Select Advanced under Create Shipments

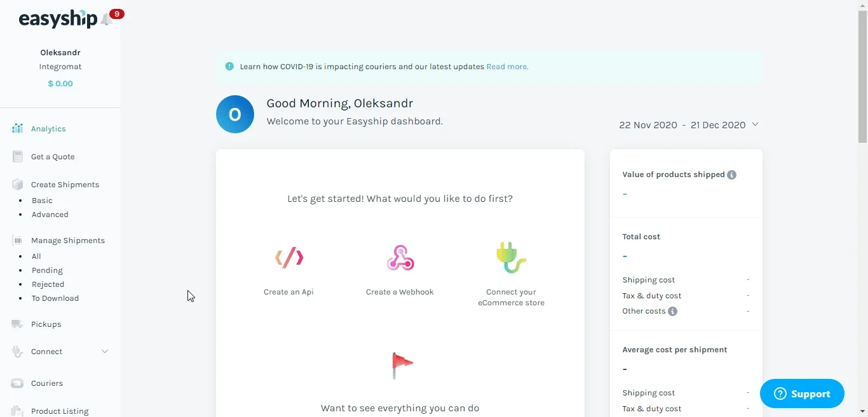coord(50,215)
